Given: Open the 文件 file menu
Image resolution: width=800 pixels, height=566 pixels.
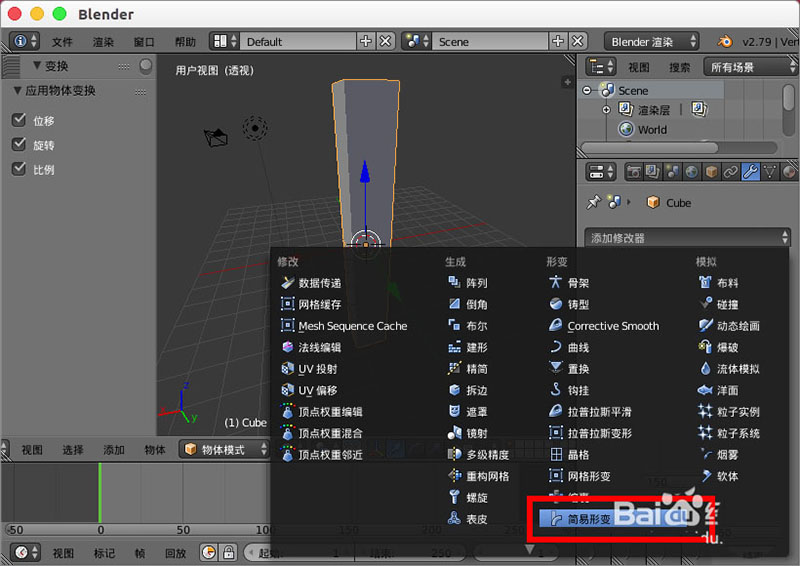Looking at the screenshot, I should pos(62,42).
